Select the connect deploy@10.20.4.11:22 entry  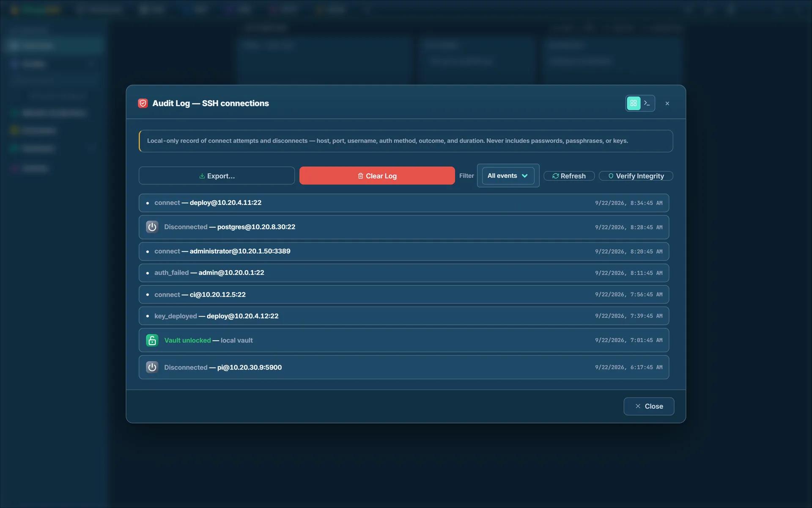click(403, 203)
